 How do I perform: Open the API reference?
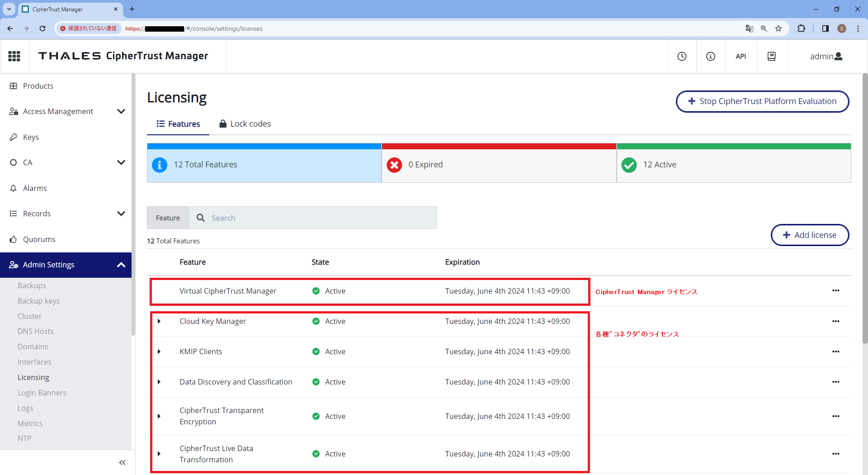(x=741, y=56)
